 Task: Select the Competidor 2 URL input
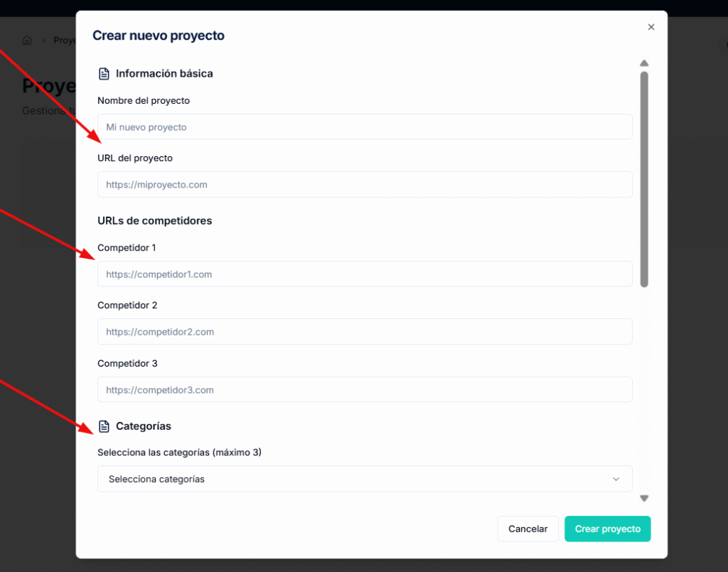click(x=365, y=332)
